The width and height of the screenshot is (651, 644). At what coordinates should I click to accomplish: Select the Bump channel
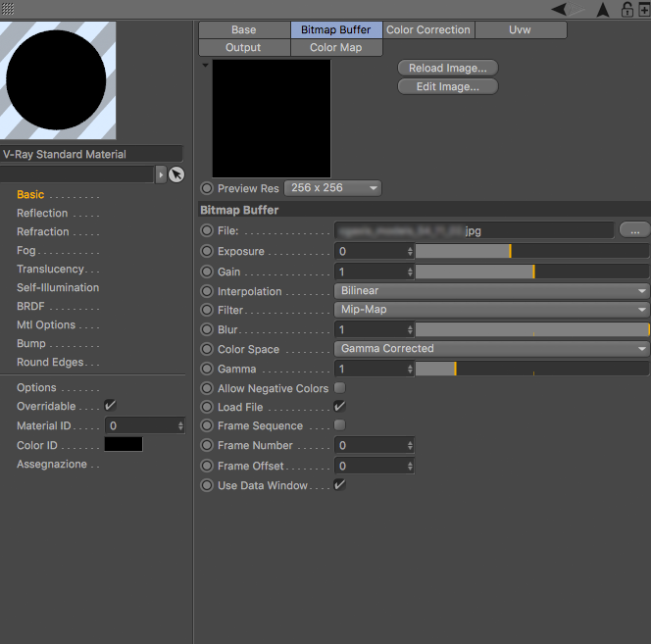click(x=30, y=343)
